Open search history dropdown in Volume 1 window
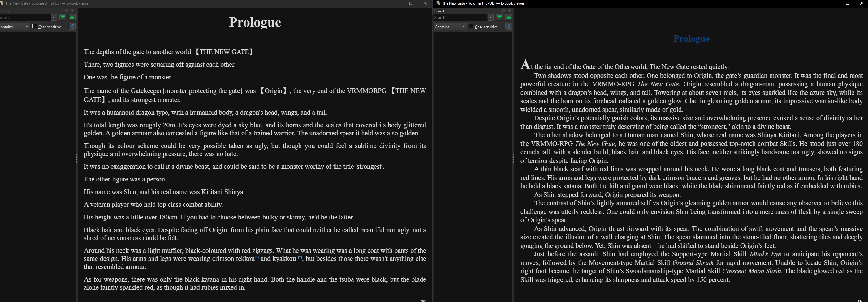Screen dimensions: 868x302 [490, 18]
